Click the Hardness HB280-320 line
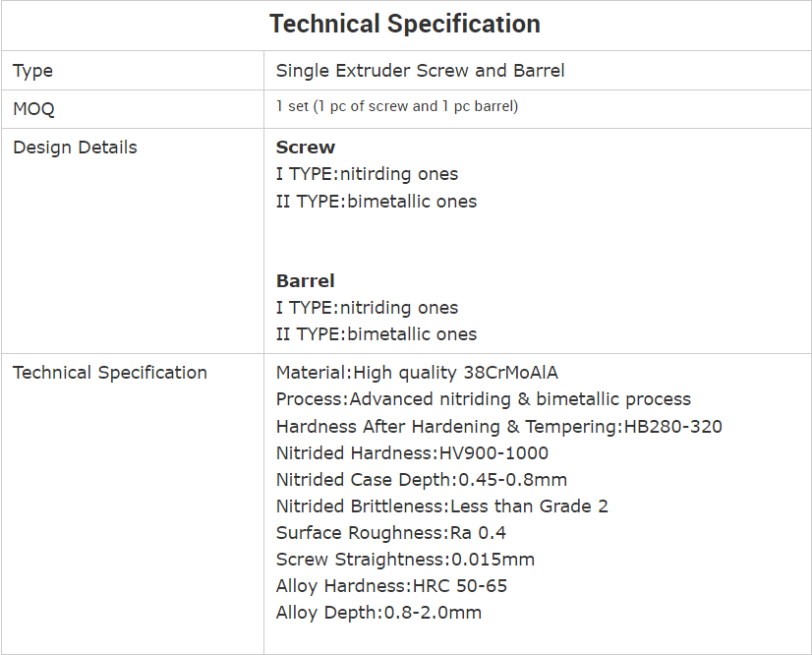 click(498, 427)
